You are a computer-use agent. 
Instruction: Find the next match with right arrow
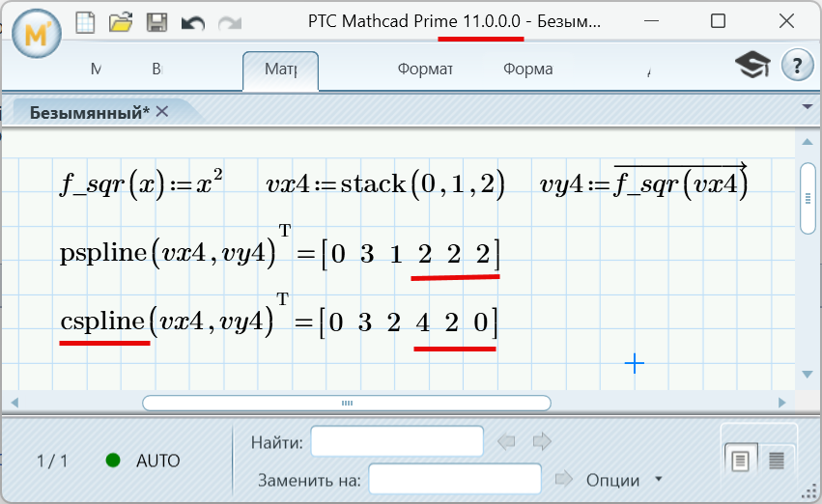[x=542, y=442]
